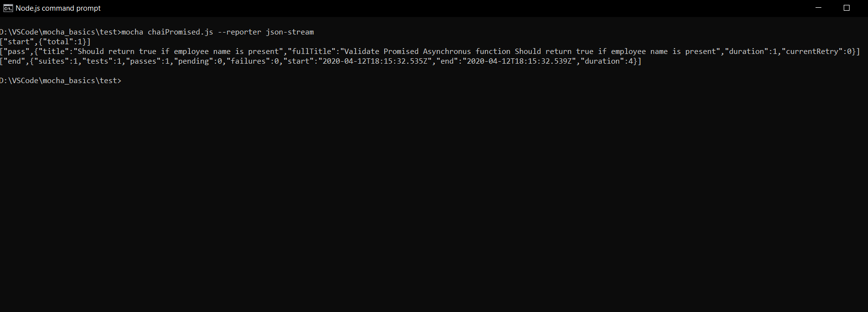Click the command prompt system menu icon
Viewport: 868px width, 312px height.
[x=8, y=8]
